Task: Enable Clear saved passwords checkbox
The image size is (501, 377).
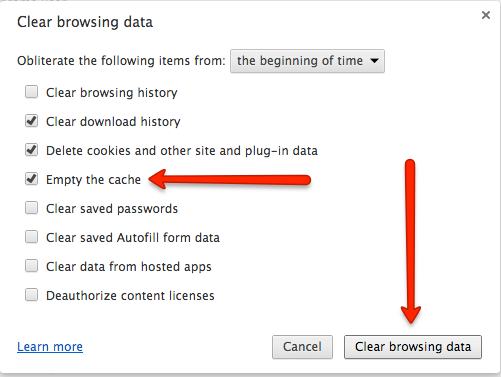Action: (31, 208)
